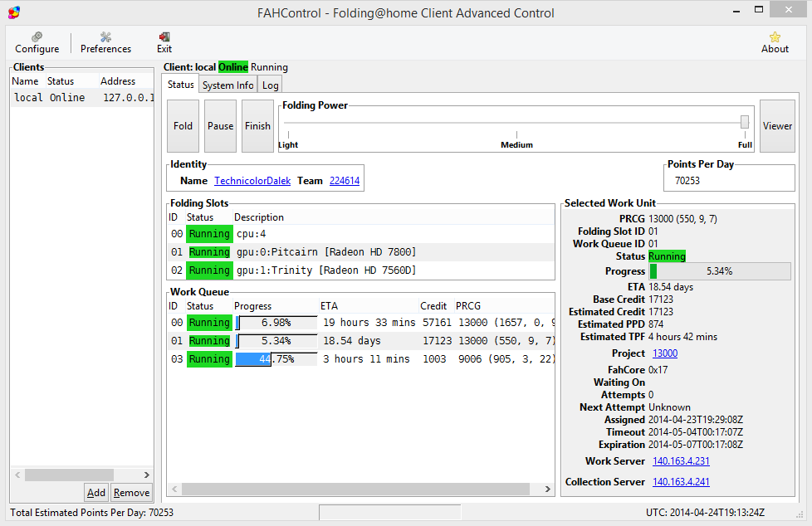Open the TechnicolorDalek name link

pyautogui.click(x=252, y=181)
